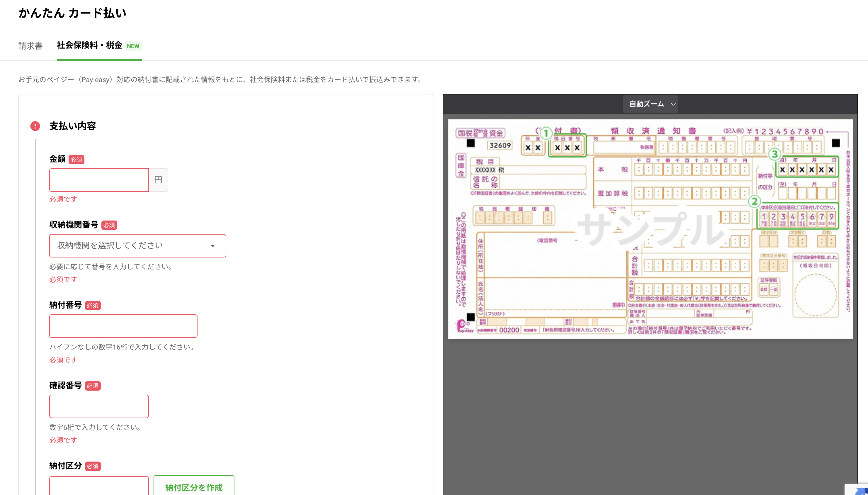The image size is (868, 495).
Task: Focus the 金額 amount input field
Action: (x=99, y=180)
